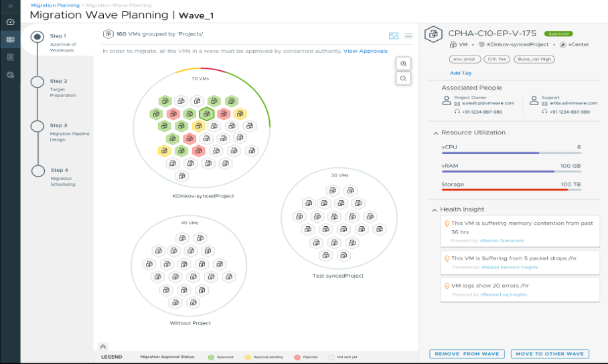Click the document list icon in sidebar
608x364 pixels.
pos(10,58)
